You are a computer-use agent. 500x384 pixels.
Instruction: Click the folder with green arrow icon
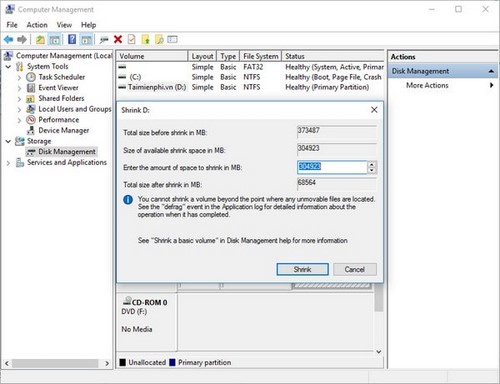[x=146, y=40]
